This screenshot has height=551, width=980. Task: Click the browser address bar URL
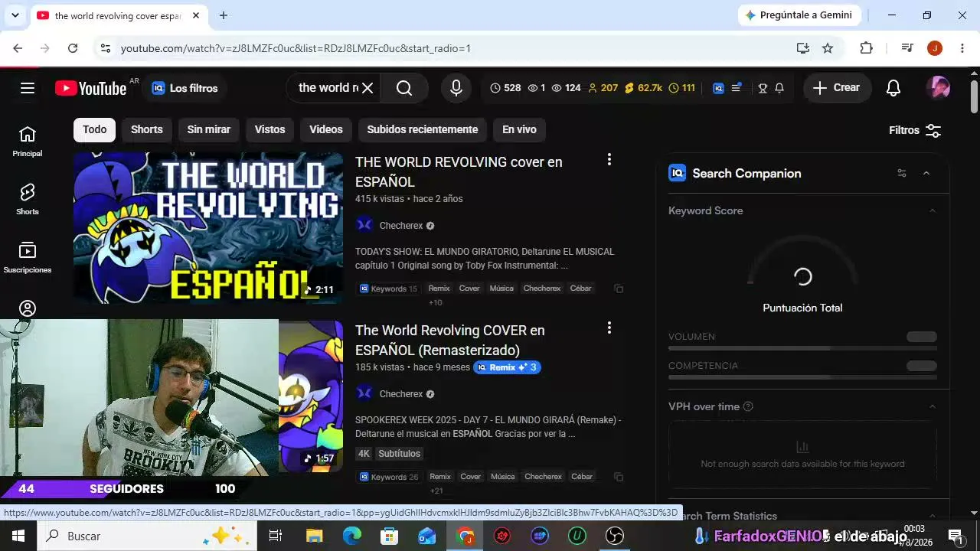coord(296,48)
